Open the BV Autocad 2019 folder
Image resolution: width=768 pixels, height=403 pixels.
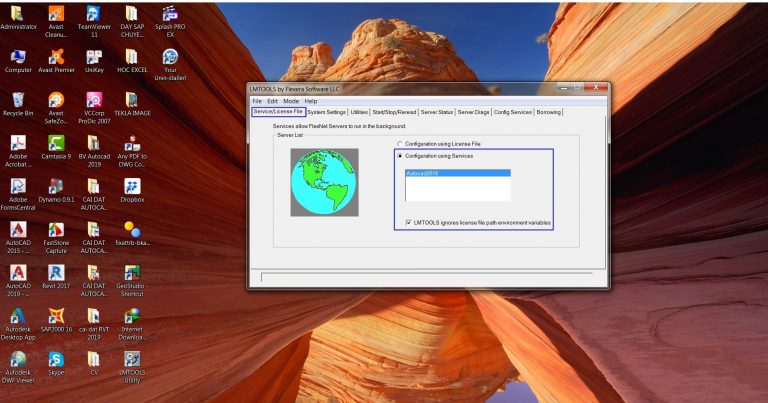(94, 150)
